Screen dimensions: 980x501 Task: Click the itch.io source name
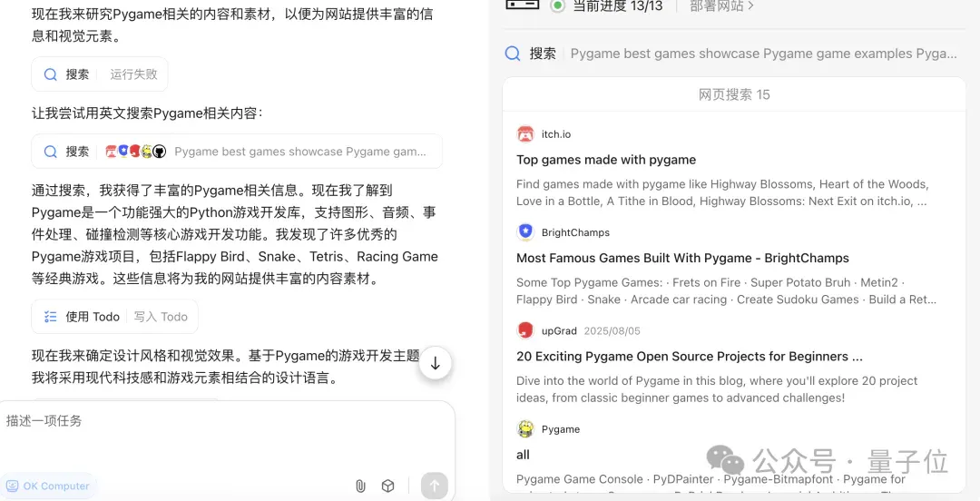(555, 133)
